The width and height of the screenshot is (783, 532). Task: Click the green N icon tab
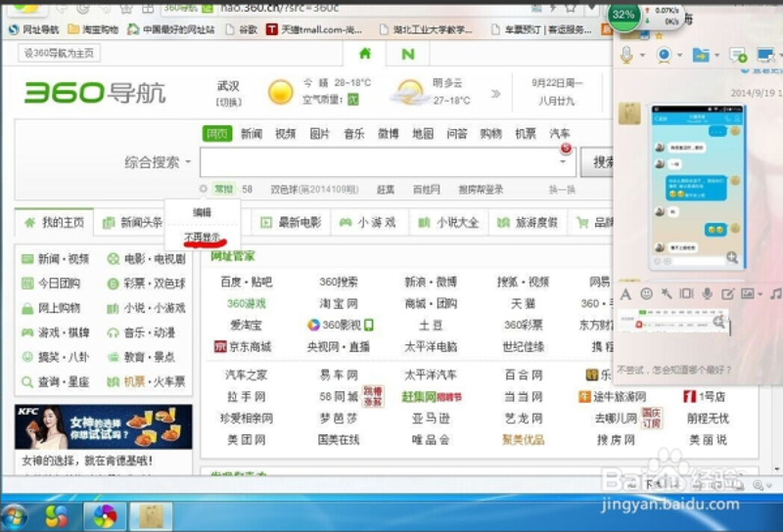[x=408, y=54]
